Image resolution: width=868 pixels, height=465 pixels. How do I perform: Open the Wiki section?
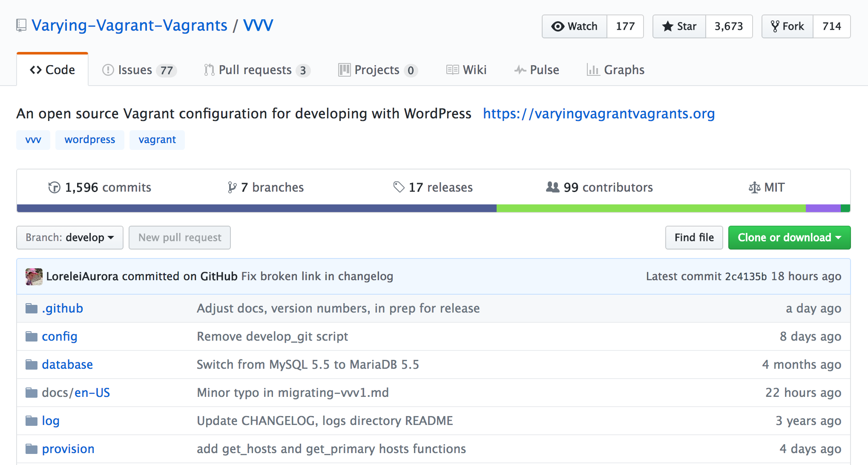pos(466,69)
